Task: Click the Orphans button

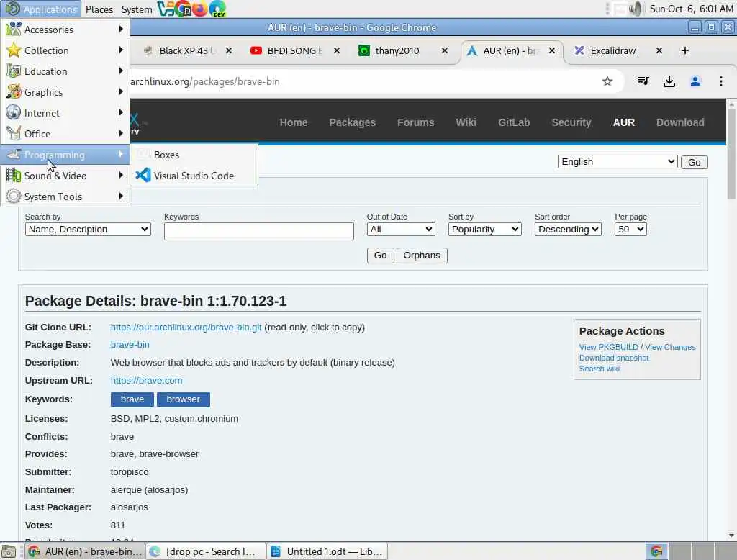Action: (422, 256)
